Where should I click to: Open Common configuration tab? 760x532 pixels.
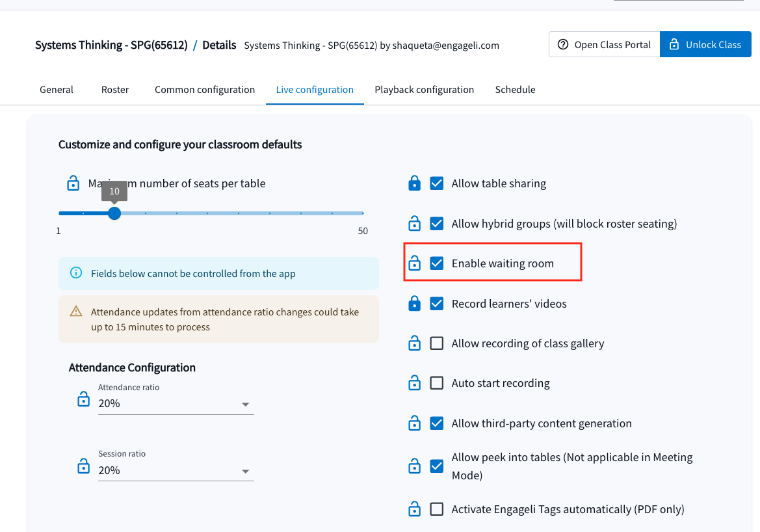click(205, 90)
